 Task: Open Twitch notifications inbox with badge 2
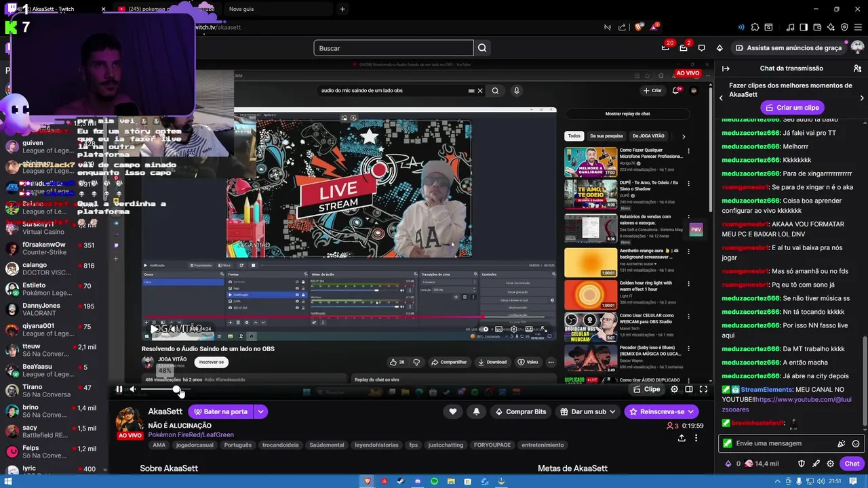pos(684,48)
